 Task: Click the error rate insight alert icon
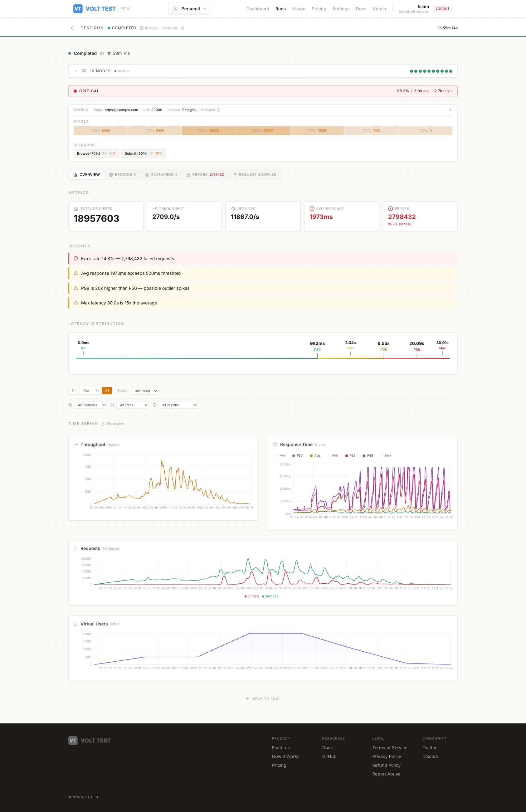(x=76, y=259)
